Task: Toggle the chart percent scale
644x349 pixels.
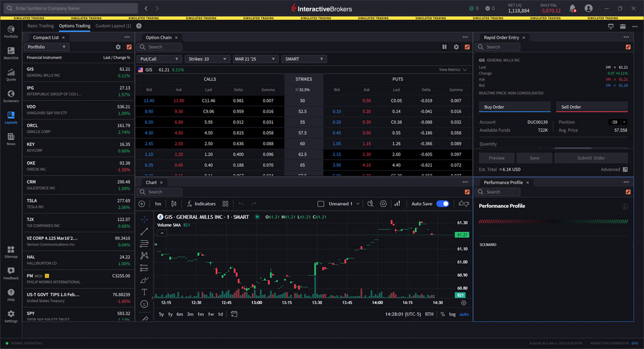Action: (443, 314)
